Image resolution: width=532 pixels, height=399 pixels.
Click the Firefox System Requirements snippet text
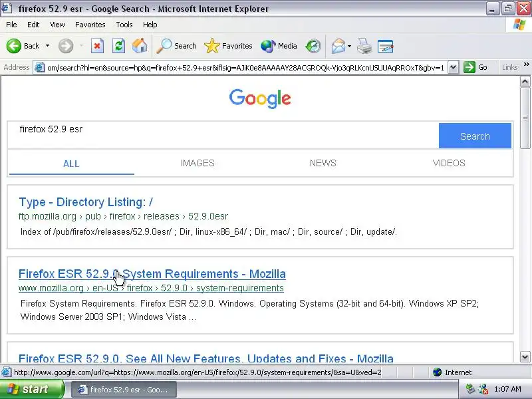coord(249,310)
